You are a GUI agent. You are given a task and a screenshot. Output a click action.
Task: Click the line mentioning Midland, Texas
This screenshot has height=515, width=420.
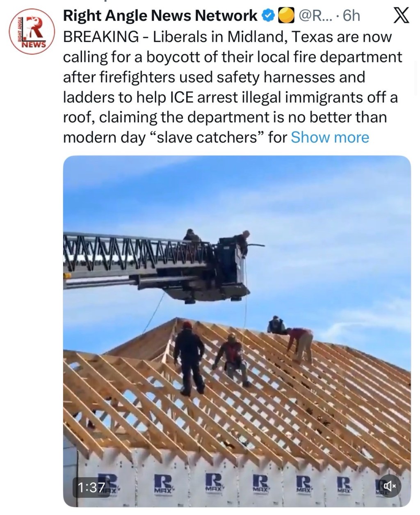pyautogui.click(x=228, y=37)
